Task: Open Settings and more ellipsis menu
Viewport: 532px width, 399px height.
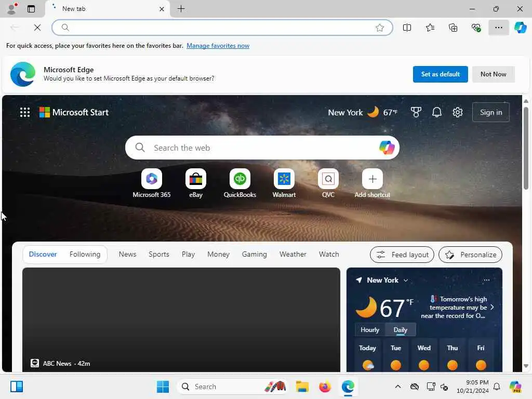Action: 498,28
